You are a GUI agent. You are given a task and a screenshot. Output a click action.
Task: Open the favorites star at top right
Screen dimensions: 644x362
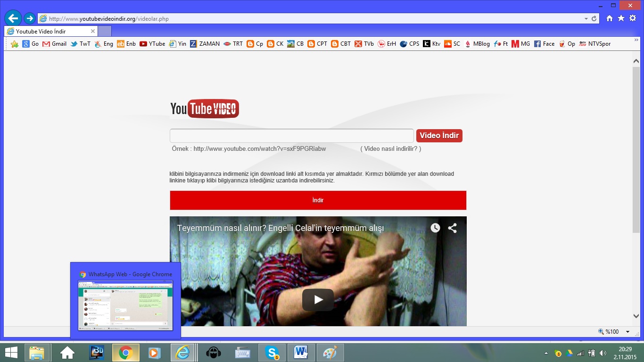(x=621, y=18)
